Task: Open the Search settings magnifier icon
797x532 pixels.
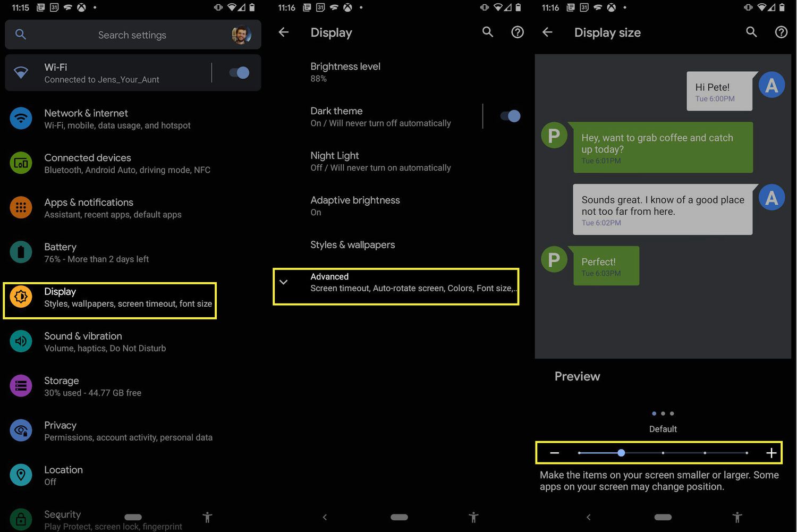Action: 21,35
